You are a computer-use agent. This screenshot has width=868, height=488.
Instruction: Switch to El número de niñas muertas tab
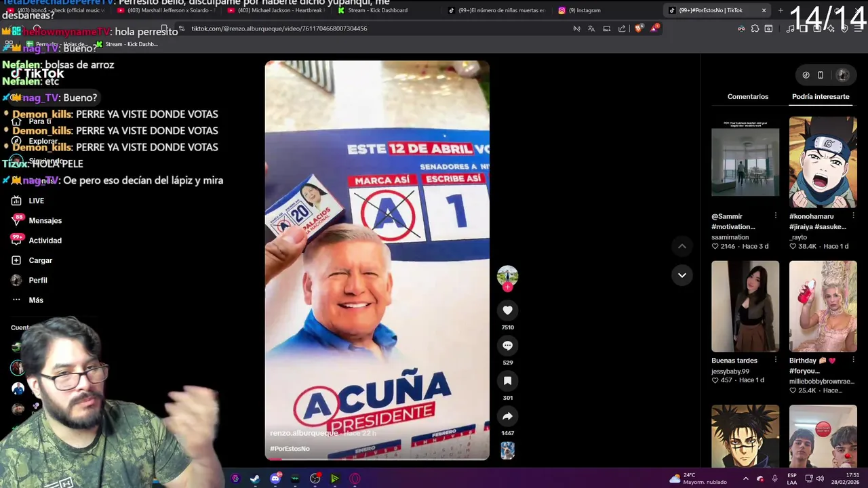pyautogui.click(x=497, y=10)
